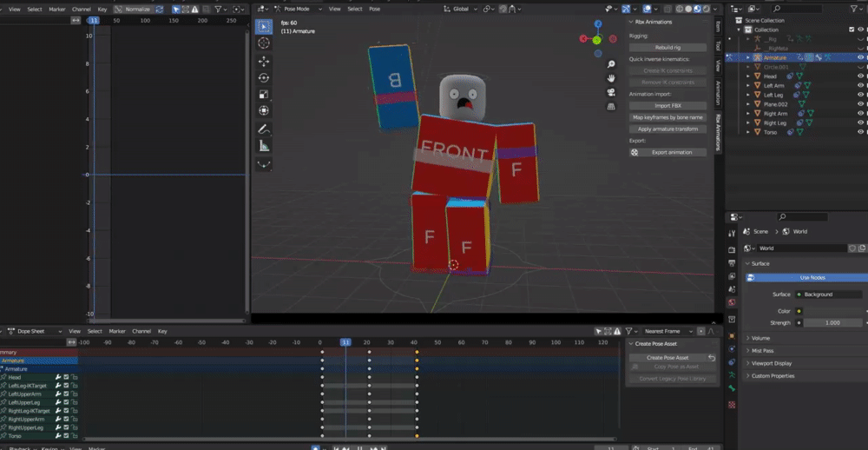Click the Import FBX button
The height and width of the screenshot is (450, 868).
(667, 106)
